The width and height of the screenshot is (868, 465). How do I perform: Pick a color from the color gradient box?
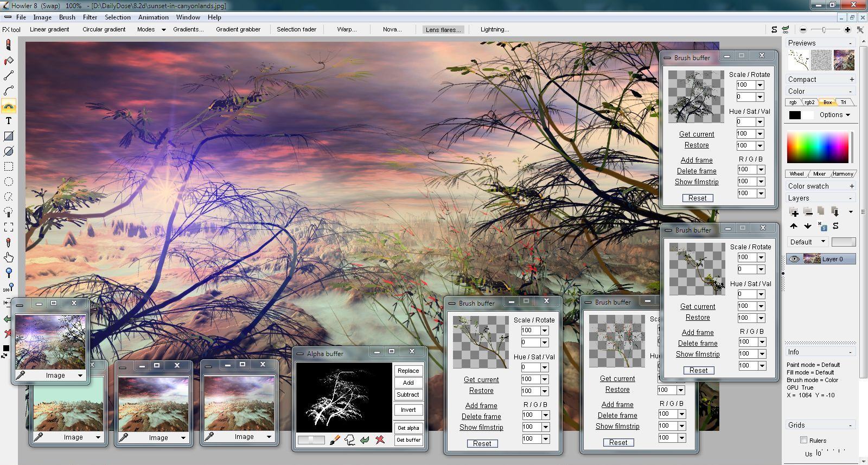[x=818, y=146]
